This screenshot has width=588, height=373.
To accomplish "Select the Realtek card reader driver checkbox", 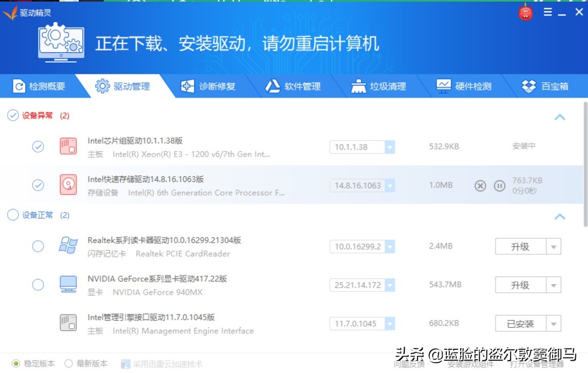I will [37, 246].
